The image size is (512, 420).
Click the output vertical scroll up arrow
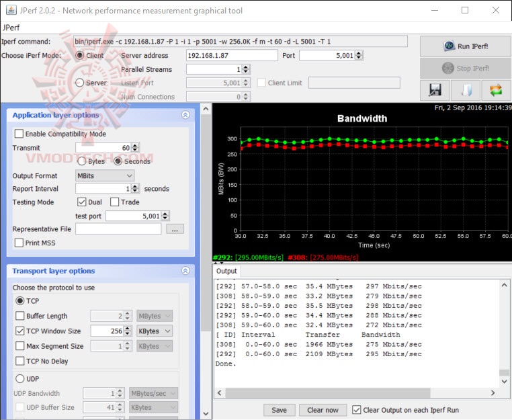pyautogui.click(x=504, y=285)
